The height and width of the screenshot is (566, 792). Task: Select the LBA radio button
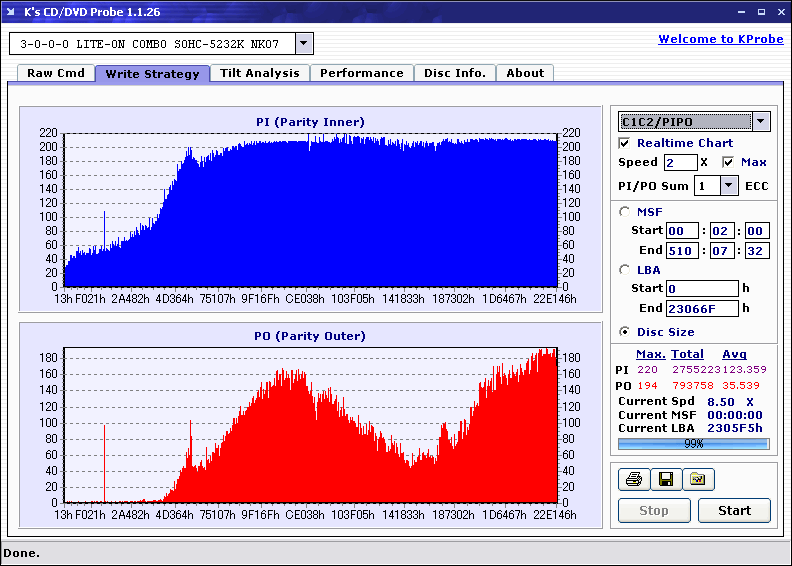point(624,270)
